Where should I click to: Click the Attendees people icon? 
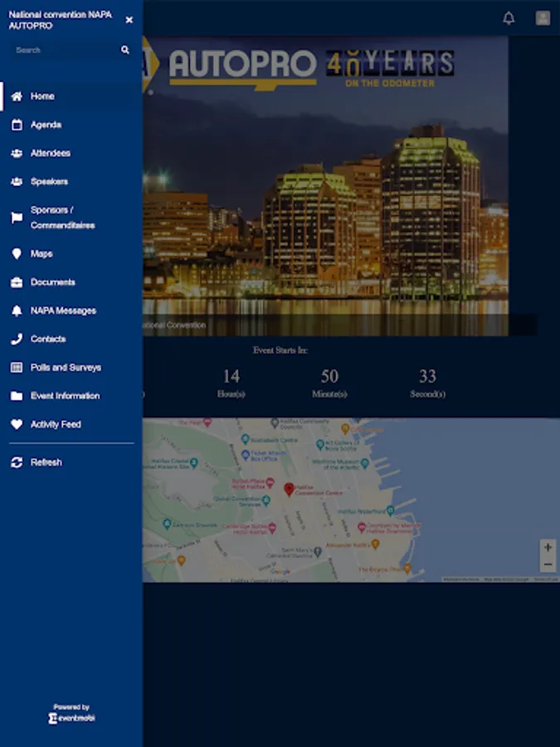(x=17, y=154)
